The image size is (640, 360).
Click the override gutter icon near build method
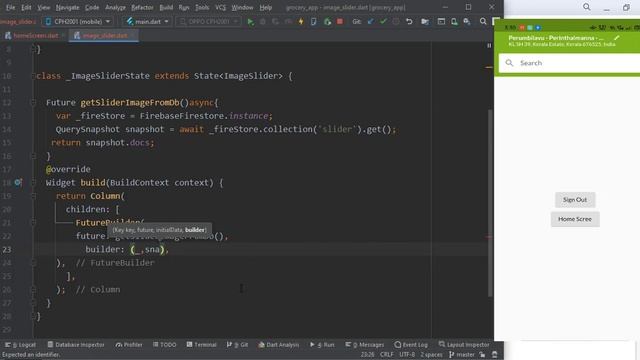(x=18, y=182)
